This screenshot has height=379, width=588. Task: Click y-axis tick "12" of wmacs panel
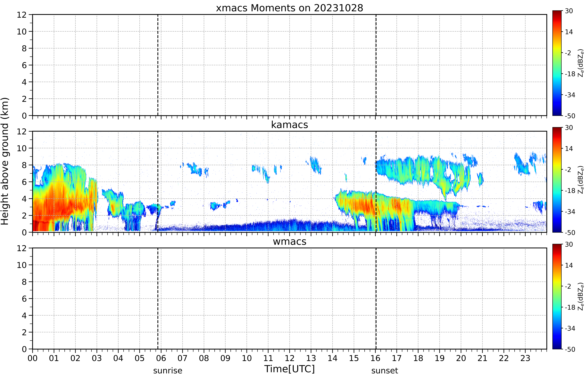[x=22, y=248]
